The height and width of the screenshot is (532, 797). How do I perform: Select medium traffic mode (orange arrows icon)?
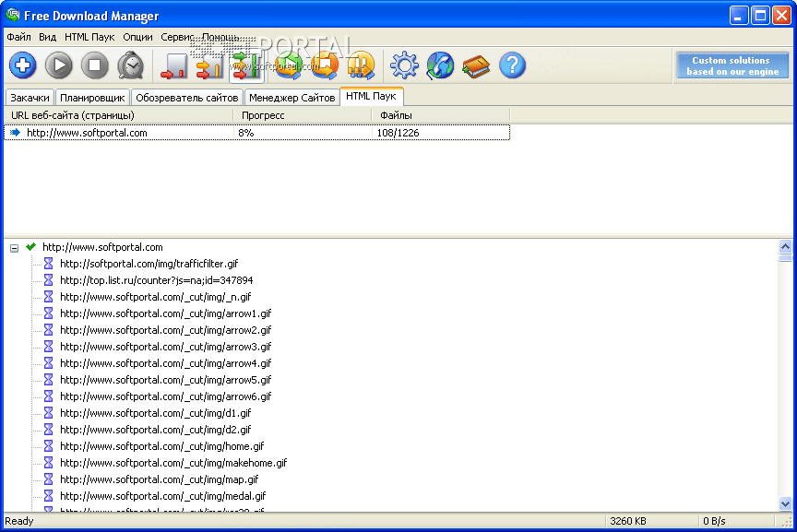(x=209, y=66)
